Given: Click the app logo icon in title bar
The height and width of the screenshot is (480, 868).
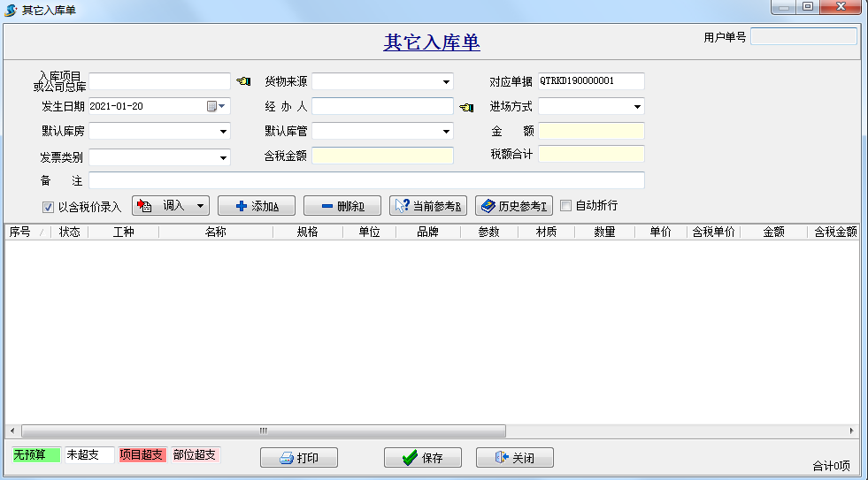Looking at the screenshot, I should click(x=10, y=10).
